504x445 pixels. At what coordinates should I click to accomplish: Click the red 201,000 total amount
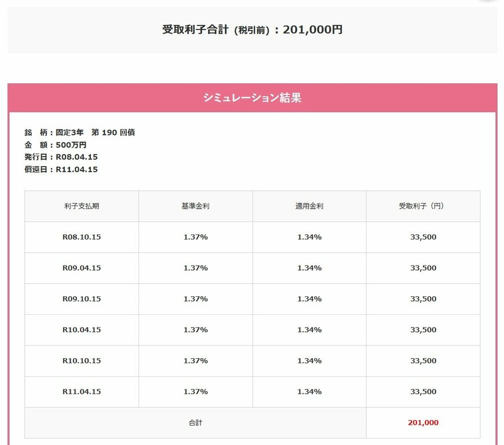pos(423,423)
